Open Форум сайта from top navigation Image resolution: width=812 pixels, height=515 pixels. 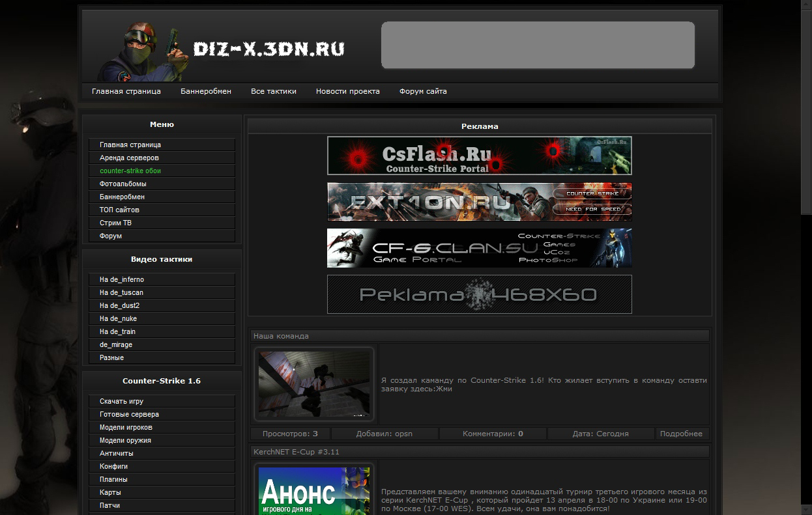pos(423,91)
